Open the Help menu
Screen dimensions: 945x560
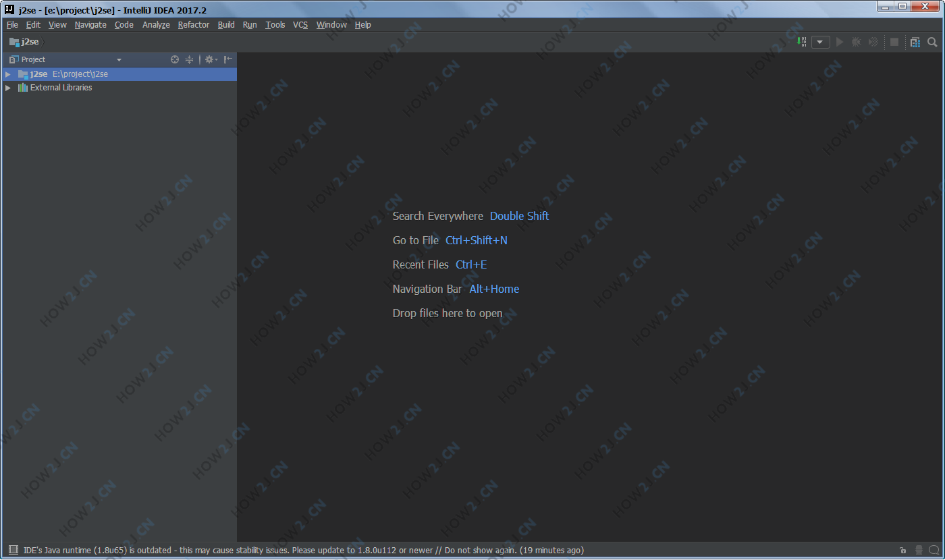(x=363, y=25)
